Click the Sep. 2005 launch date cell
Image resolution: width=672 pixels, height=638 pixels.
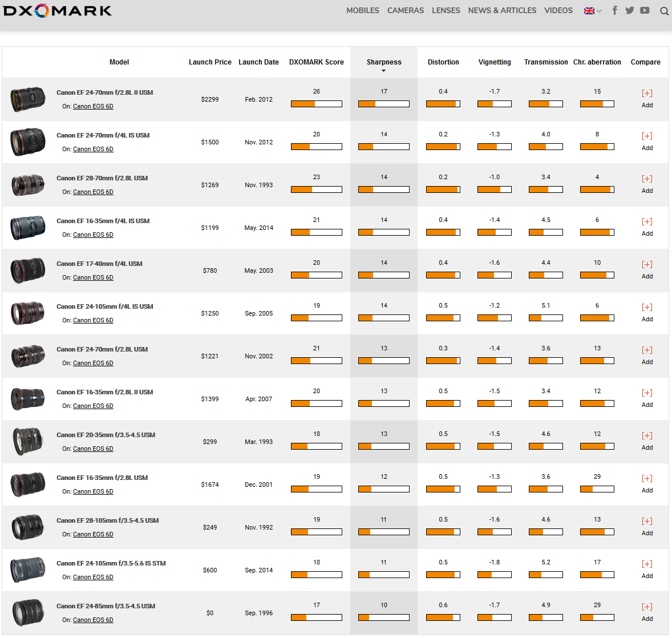tap(258, 313)
